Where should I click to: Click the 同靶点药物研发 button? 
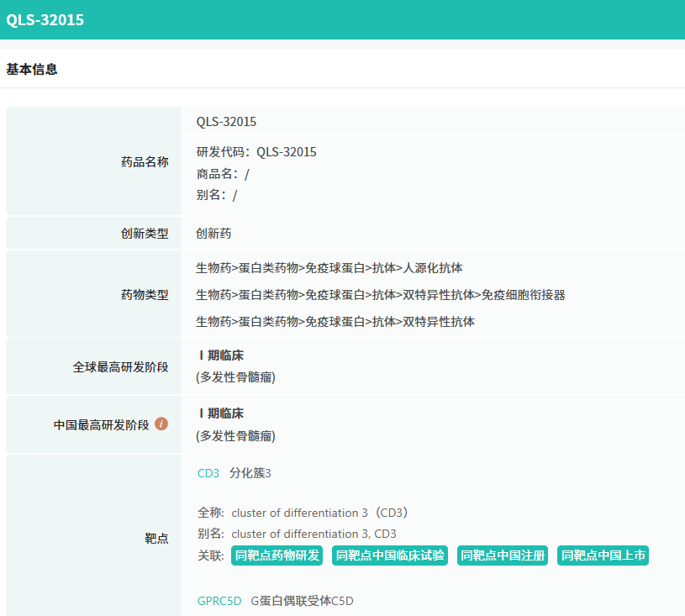pos(277,555)
